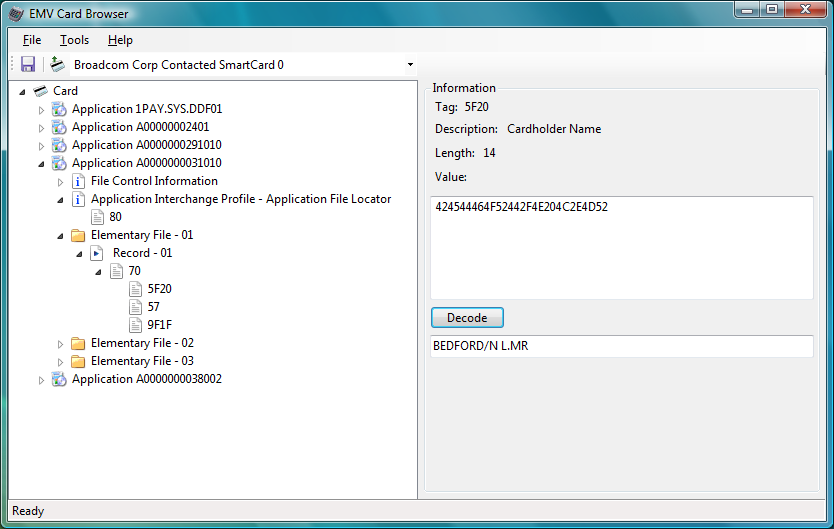Click the Ready status bar text

click(28, 511)
